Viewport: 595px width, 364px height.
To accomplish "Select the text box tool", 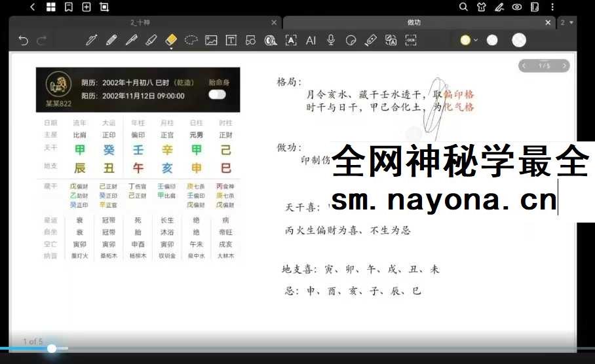I will 231,40.
